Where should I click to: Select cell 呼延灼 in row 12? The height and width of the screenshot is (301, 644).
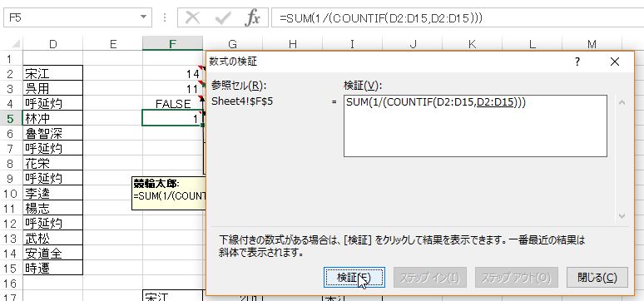click(x=53, y=224)
